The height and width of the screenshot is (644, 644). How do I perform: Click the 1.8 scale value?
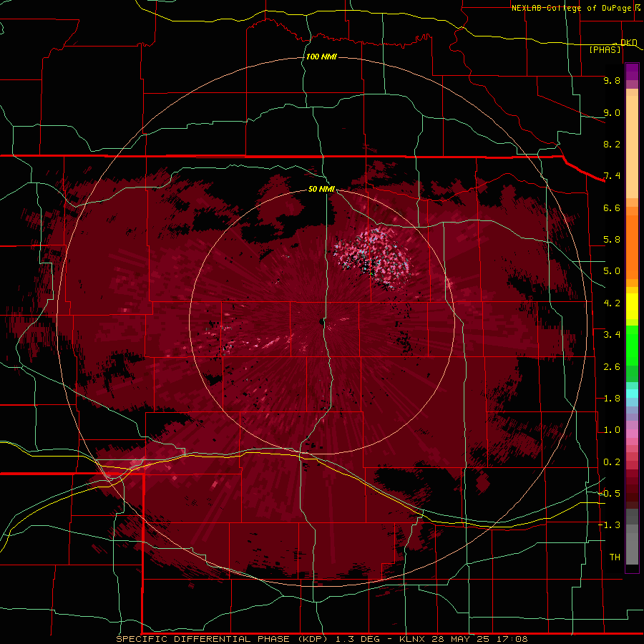point(612,399)
